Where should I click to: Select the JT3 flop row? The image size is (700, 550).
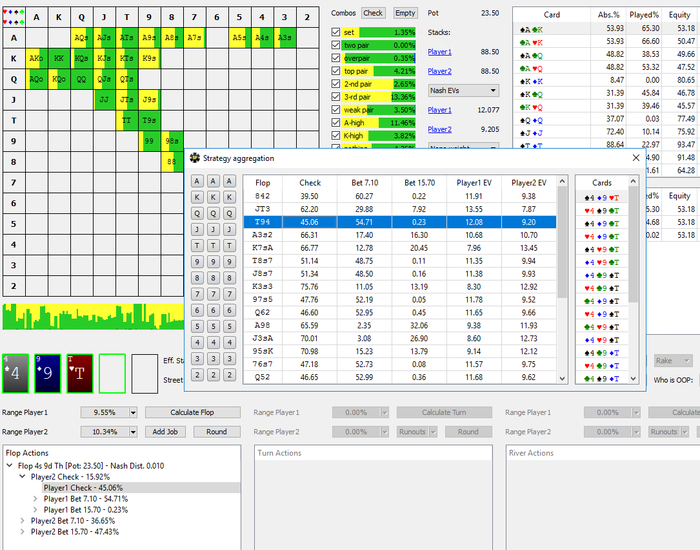click(x=400, y=209)
